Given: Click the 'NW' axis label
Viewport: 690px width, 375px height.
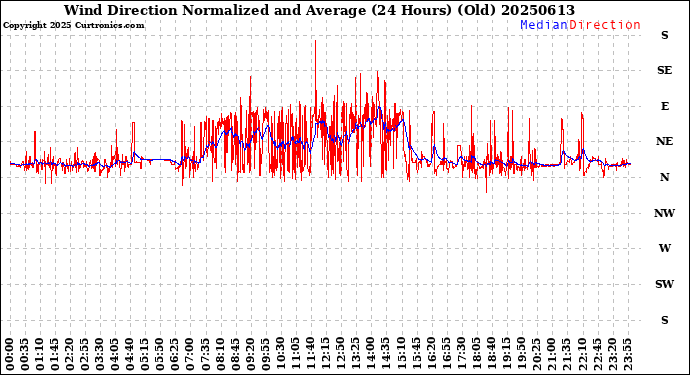Looking at the screenshot, I should click(x=664, y=213).
